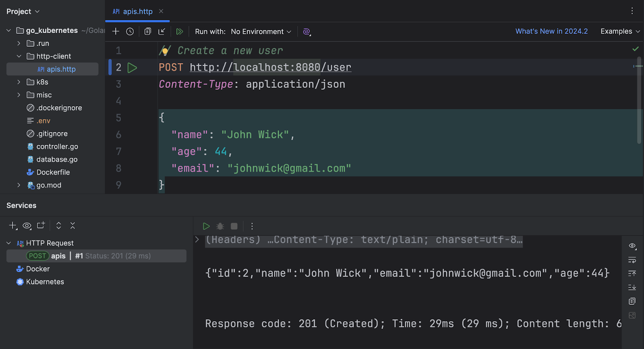Open the .env file
The image size is (644, 349).
coord(39,120)
